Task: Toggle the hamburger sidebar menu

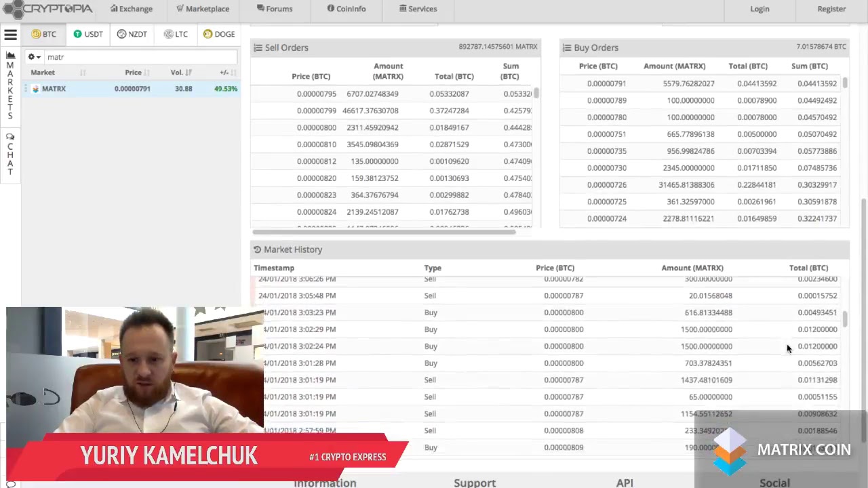Action: click(10, 35)
